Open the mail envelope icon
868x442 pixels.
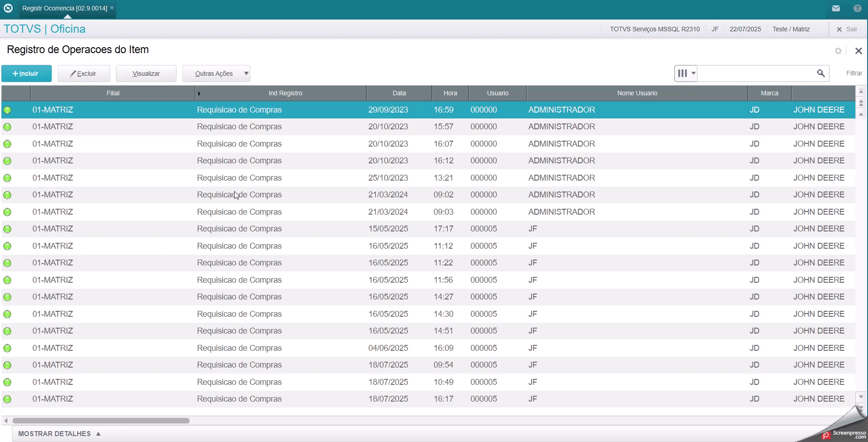click(x=836, y=8)
